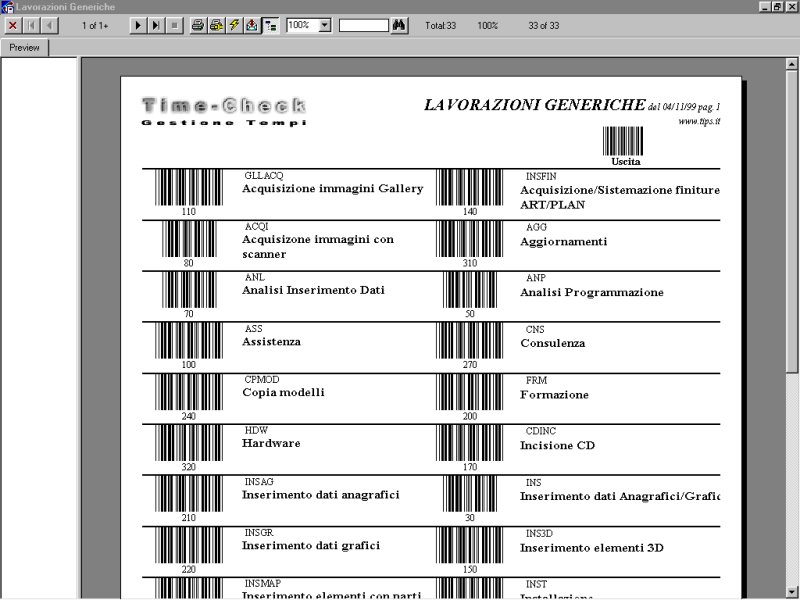
Task: Select 'Analisi Inserimento Dati' text
Action: (313, 290)
